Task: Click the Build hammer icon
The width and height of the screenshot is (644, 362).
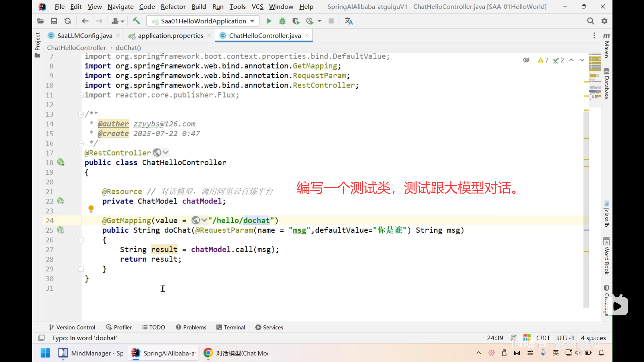Action: click(136, 21)
